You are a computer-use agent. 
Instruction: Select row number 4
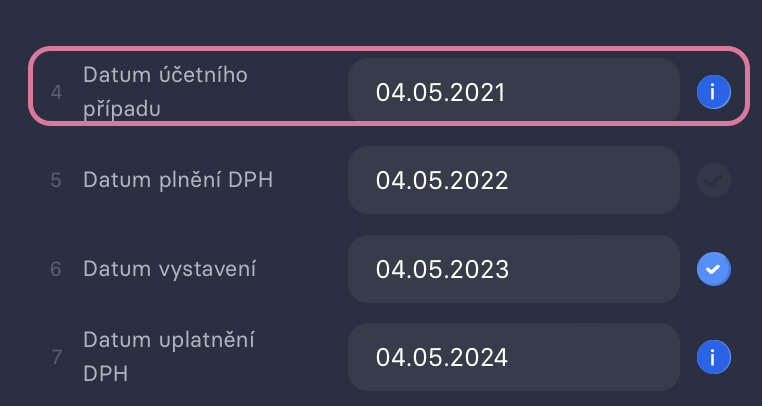[x=56, y=92]
